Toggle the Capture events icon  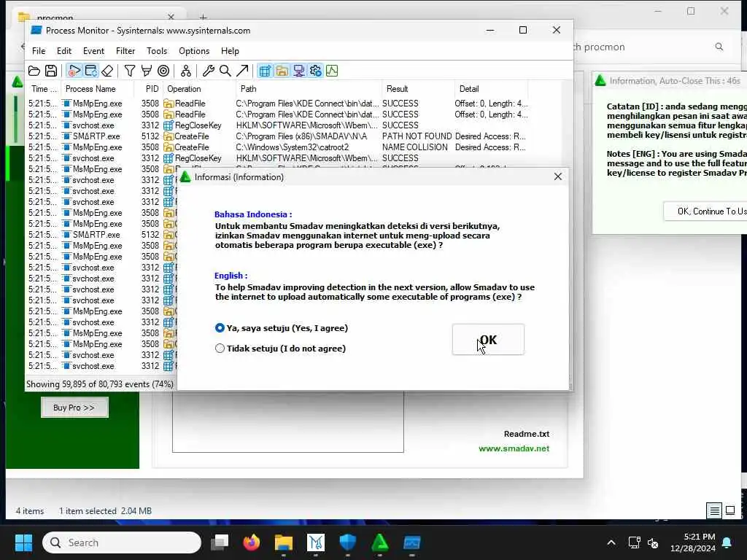74,71
